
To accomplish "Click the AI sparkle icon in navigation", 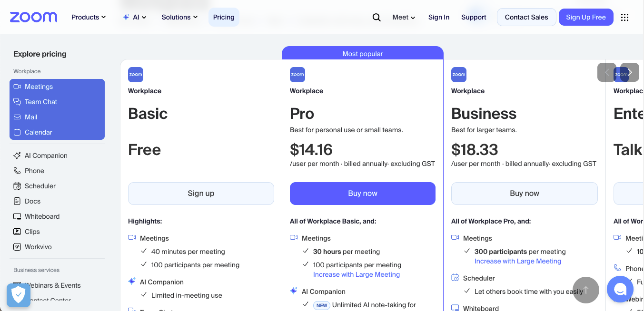I will [126, 17].
